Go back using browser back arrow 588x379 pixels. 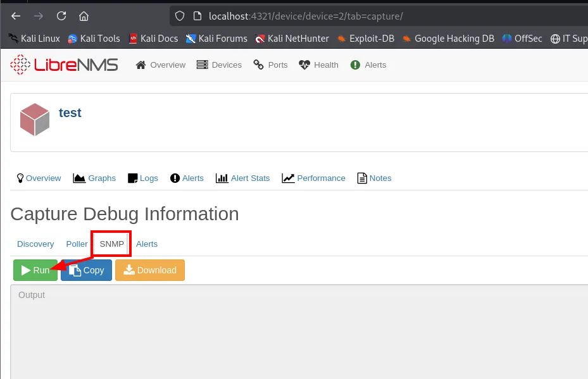point(16,16)
